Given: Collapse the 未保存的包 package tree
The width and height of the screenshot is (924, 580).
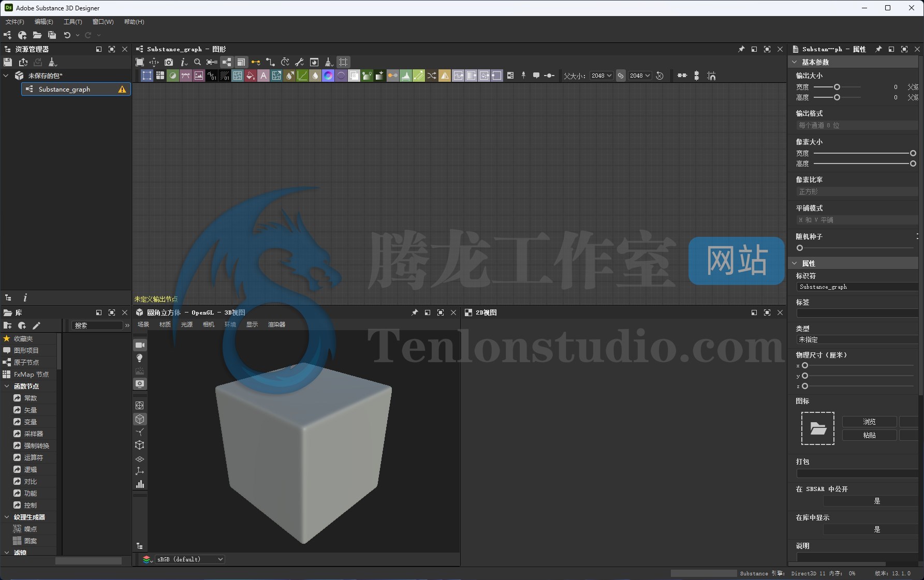Looking at the screenshot, I should pos(6,76).
